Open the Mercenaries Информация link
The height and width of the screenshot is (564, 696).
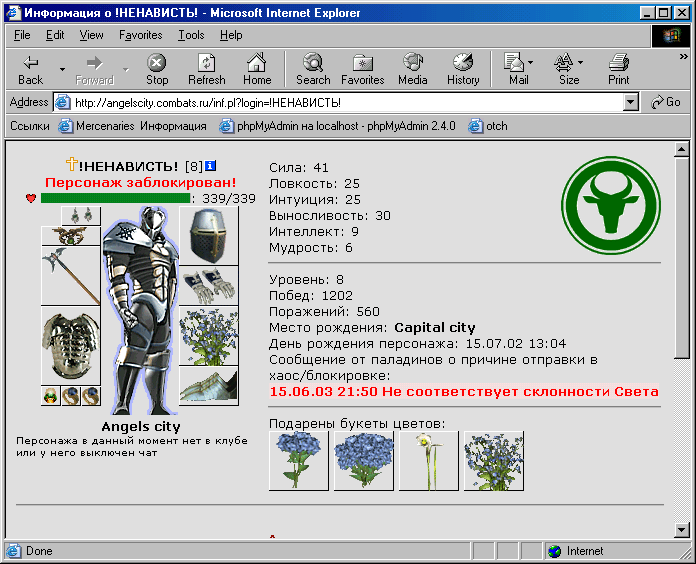(x=133, y=126)
